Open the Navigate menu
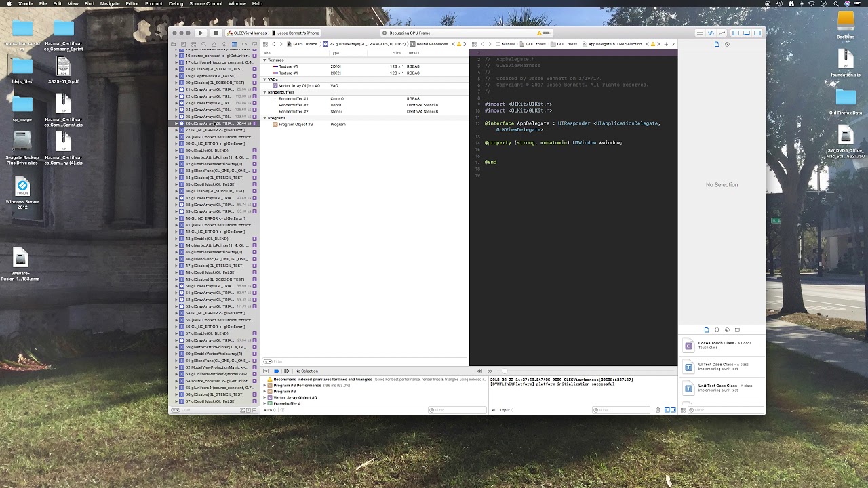This screenshot has height=488, width=868. tap(110, 4)
